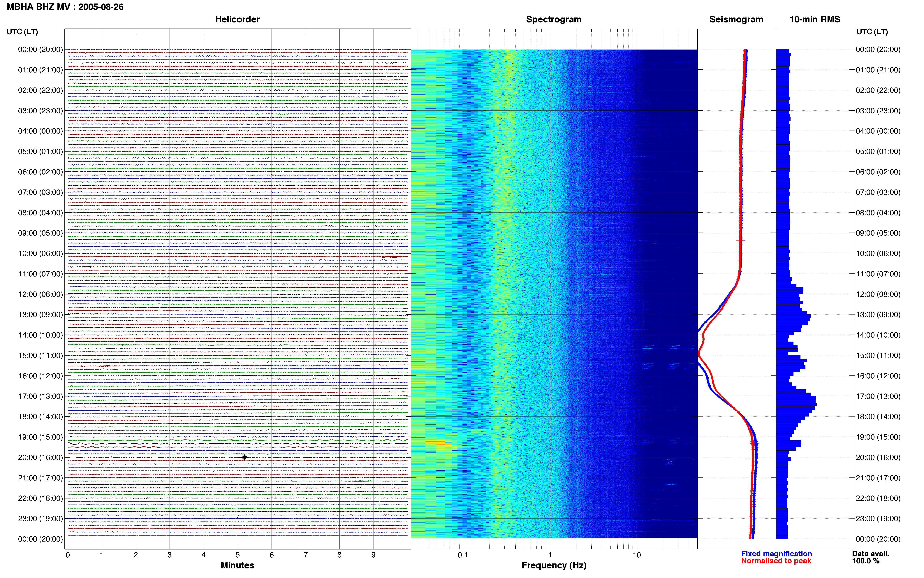Viewport: 924px width, 578px height.
Task: Select the Seismogram panel heading
Action: click(736, 20)
